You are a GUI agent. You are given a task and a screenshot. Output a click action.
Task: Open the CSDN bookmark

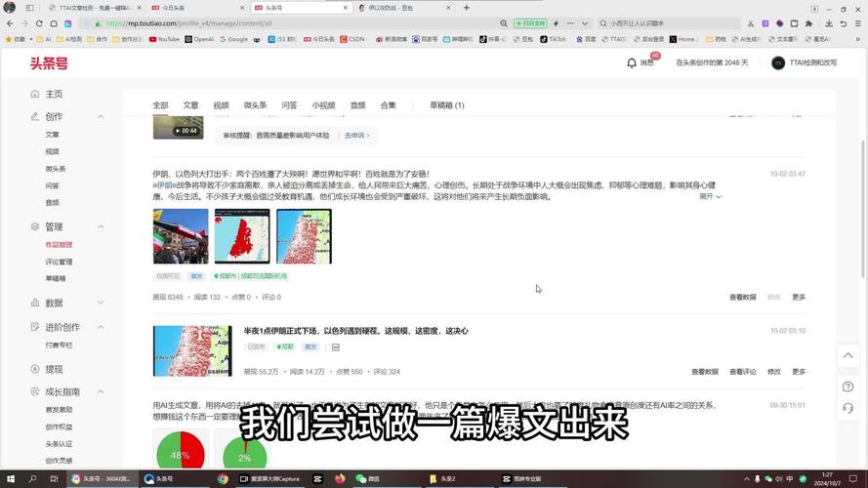coord(352,39)
